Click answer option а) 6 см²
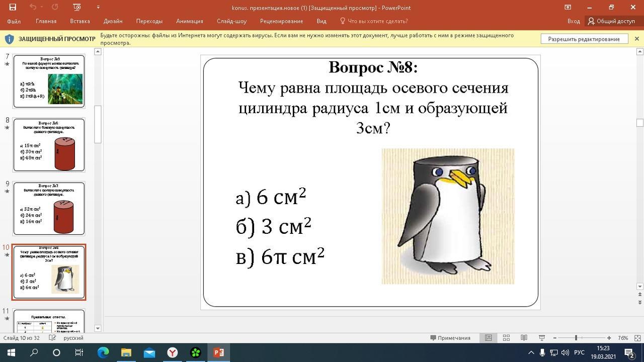 (x=271, y=197)
